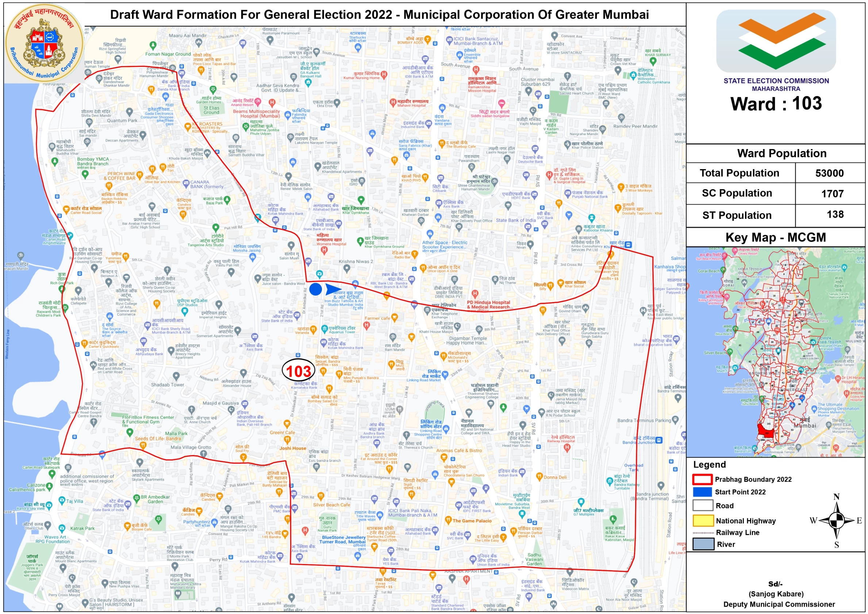Click the Brihanmumbai Municipal Corporation emblem logo
This screenshot has width=868, height=614.
pyautogui.click(x=44, y=43)
